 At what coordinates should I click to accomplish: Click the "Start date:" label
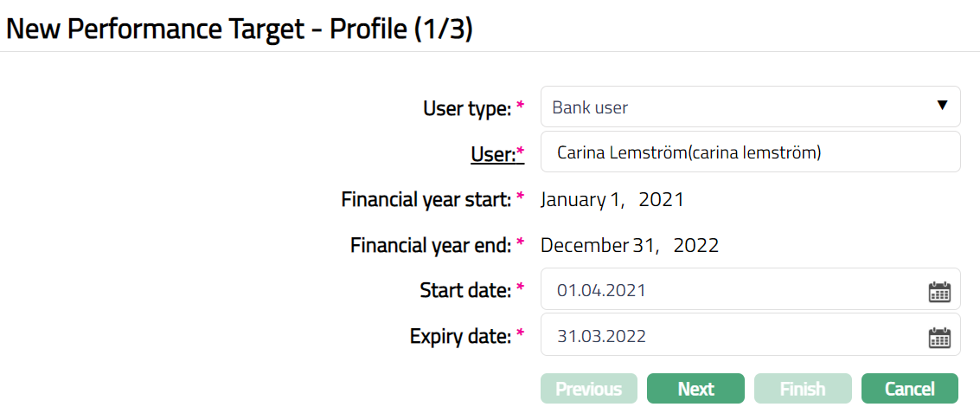(x=465, y=291)
